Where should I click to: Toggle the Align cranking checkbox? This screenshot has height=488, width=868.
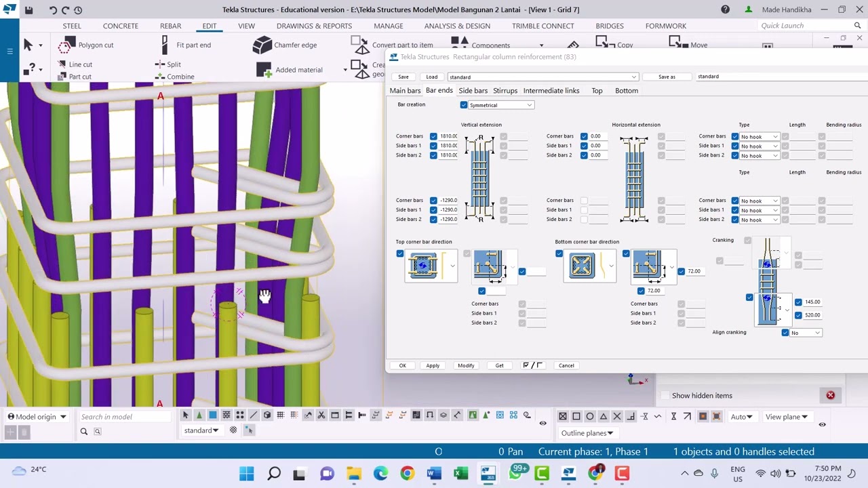pos(785,333)
